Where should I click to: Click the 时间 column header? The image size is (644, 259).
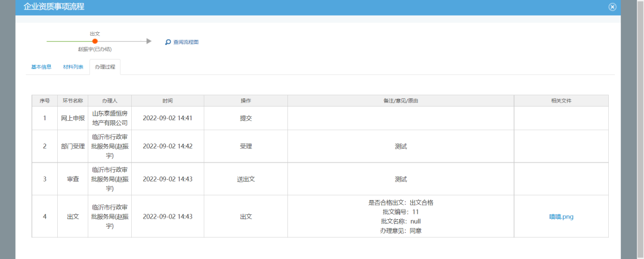click(168, 101)
